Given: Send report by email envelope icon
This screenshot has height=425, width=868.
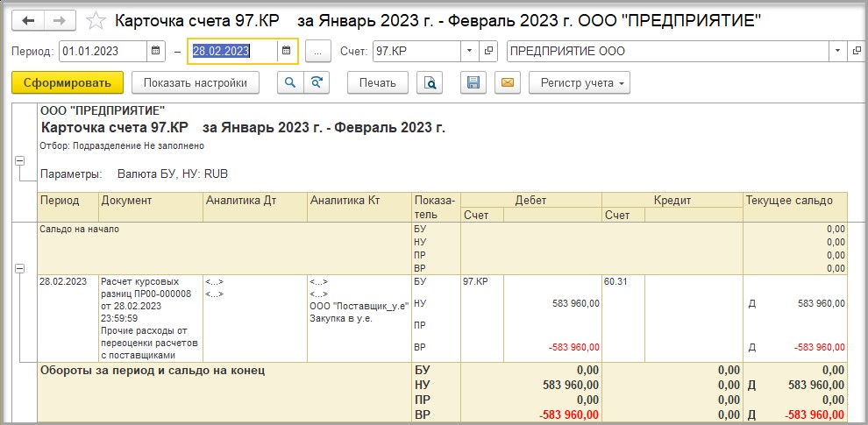Looking at the screenshot, I should 508,83.
